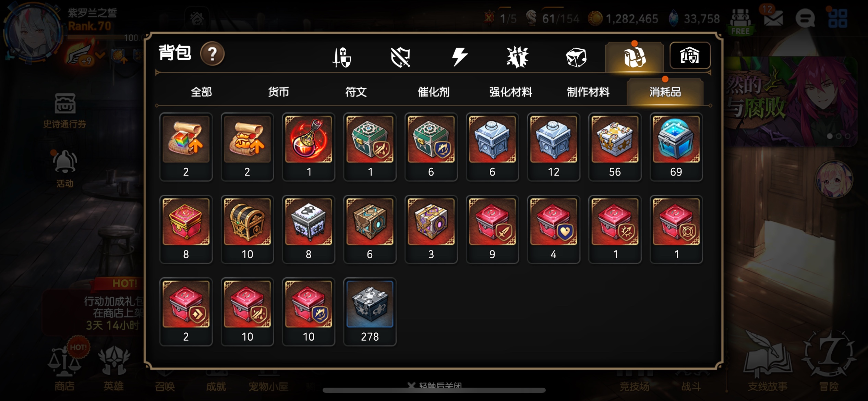The height and width of the screenshot is (401, 868).
Task: Switch to the 催化剂 tab
Action: tap(433, 92)
